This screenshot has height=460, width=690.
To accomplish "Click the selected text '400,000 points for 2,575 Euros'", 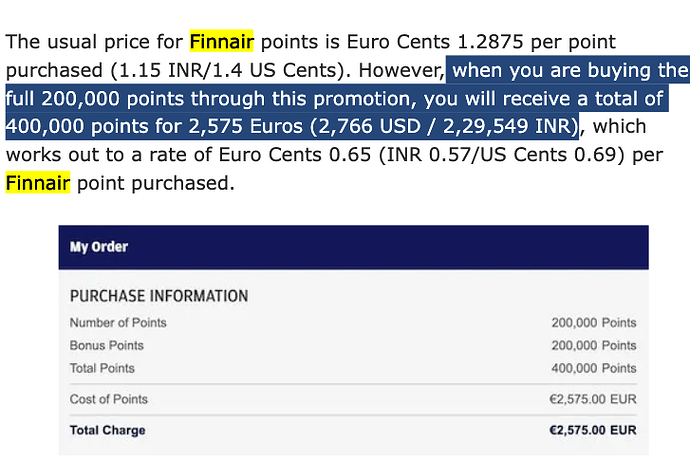I will pyautogui.click(x=154, y=126).
